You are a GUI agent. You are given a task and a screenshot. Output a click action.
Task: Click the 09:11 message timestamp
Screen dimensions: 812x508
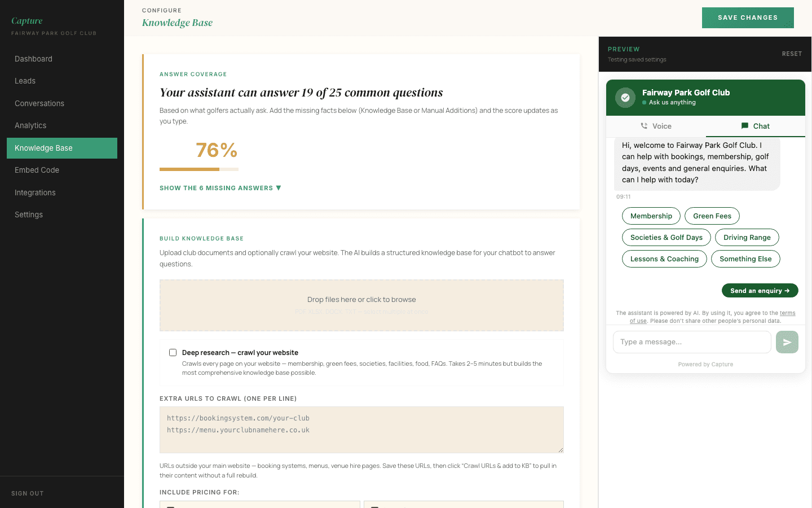pyautogui.click(x=624, y=197)
